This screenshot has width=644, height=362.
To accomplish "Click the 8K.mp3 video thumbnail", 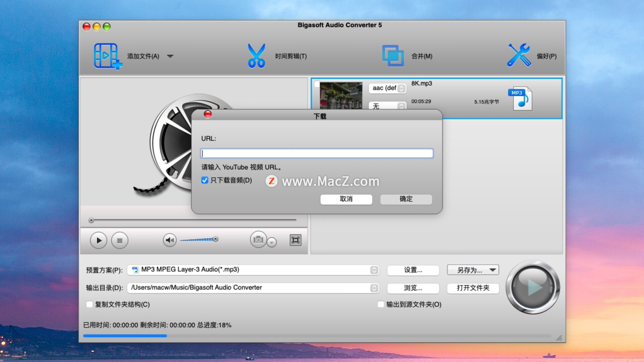I will tap(341, 96).
